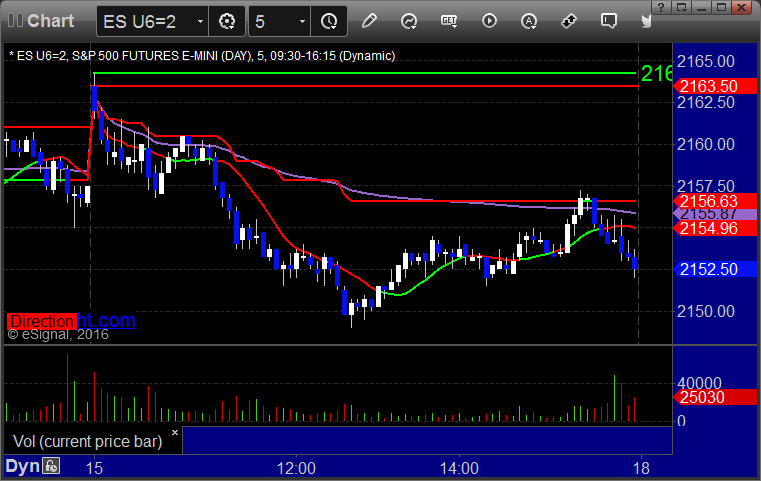Click the red 2163.50 price marker
The width and height of the screenshot is (761, 481).
(714, 86)
